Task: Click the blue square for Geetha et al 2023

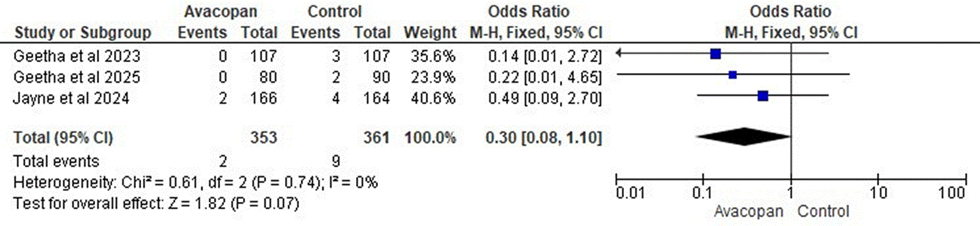Action: coord(716,54)
